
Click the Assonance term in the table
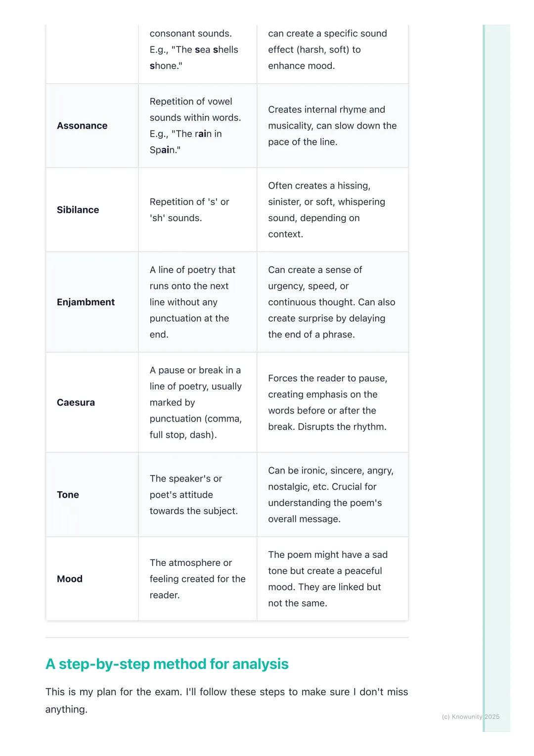click(x=82, y=126)
